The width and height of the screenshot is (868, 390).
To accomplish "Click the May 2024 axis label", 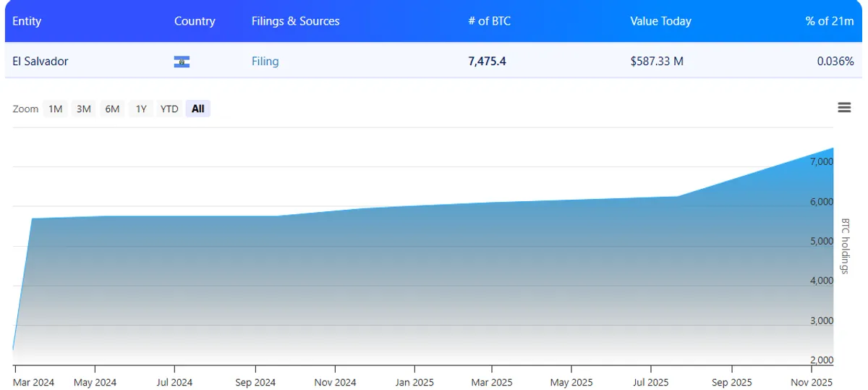I will click(95, 382).
